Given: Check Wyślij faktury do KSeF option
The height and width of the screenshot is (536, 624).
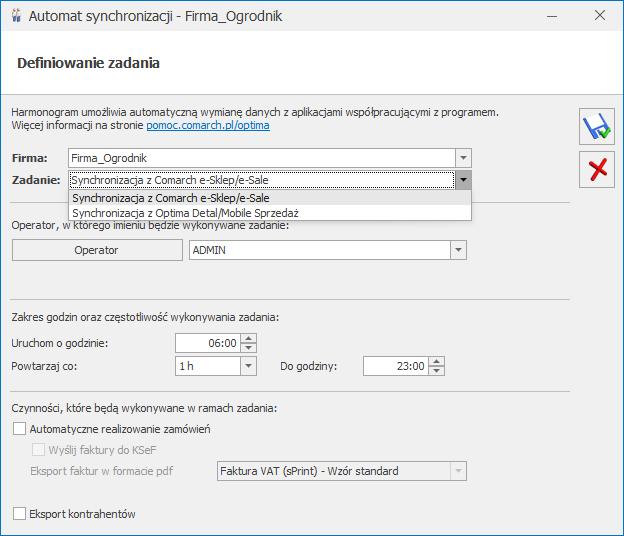Looking at the screenshot, I should pos(39,450).
